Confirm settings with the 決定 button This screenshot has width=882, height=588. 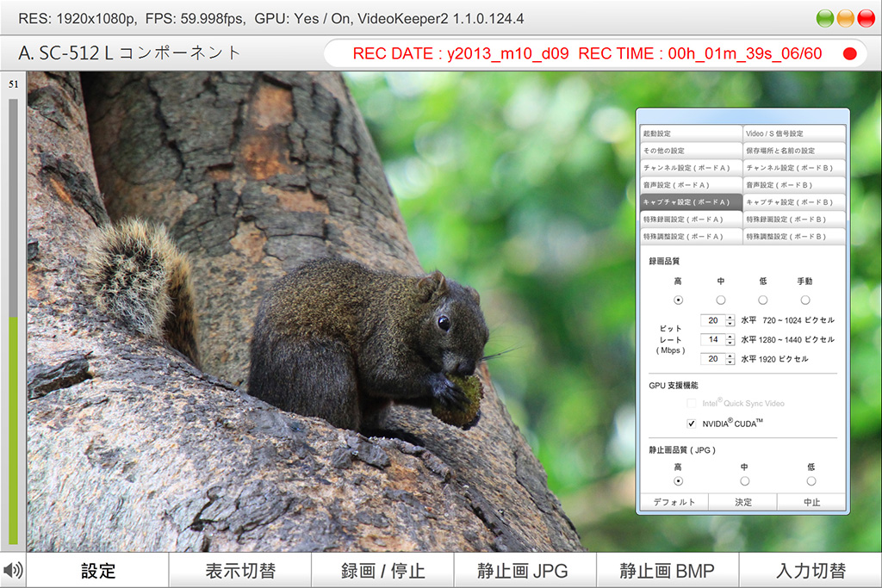point(742,502)
